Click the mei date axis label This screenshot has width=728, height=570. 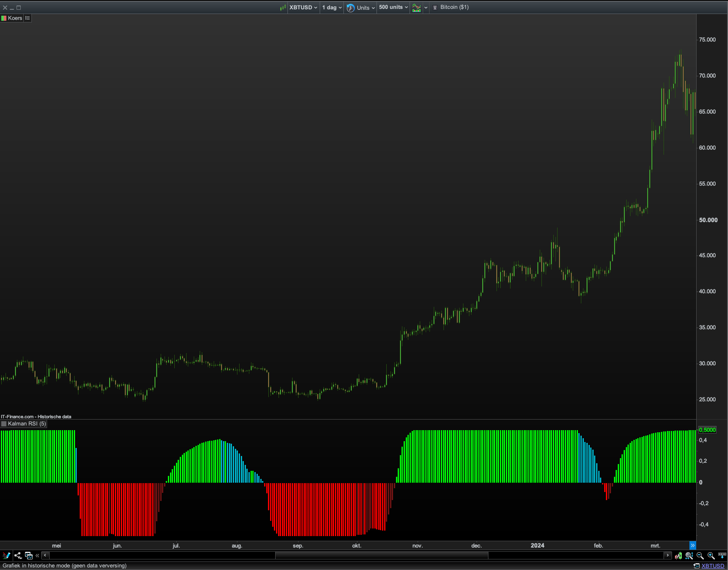pyautogui.click(x=56, y=546)
